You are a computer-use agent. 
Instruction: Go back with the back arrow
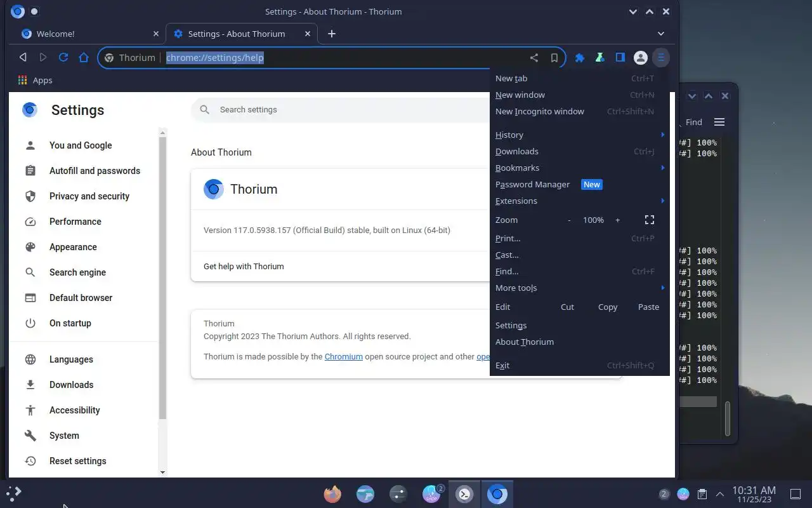click(23, 58)
